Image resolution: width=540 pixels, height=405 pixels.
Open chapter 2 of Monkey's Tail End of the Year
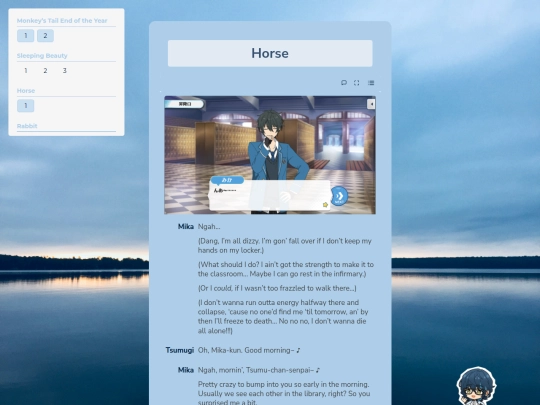45,36
